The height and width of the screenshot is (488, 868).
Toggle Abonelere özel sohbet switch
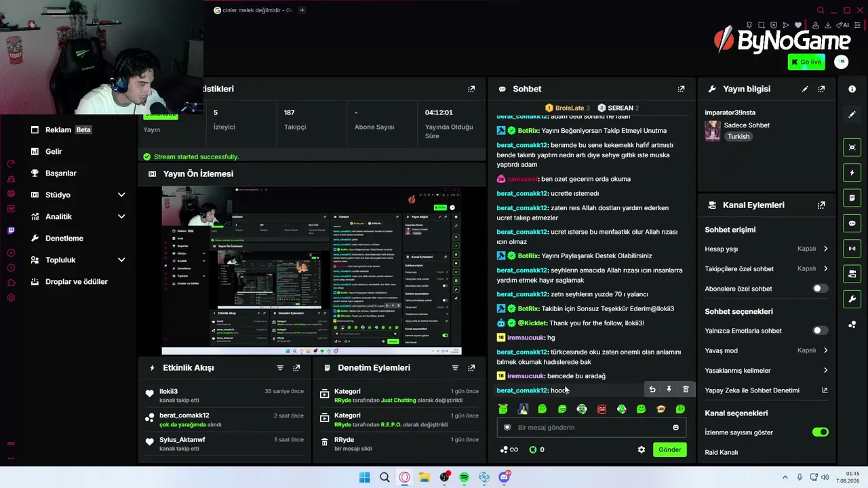pos(820,288)
